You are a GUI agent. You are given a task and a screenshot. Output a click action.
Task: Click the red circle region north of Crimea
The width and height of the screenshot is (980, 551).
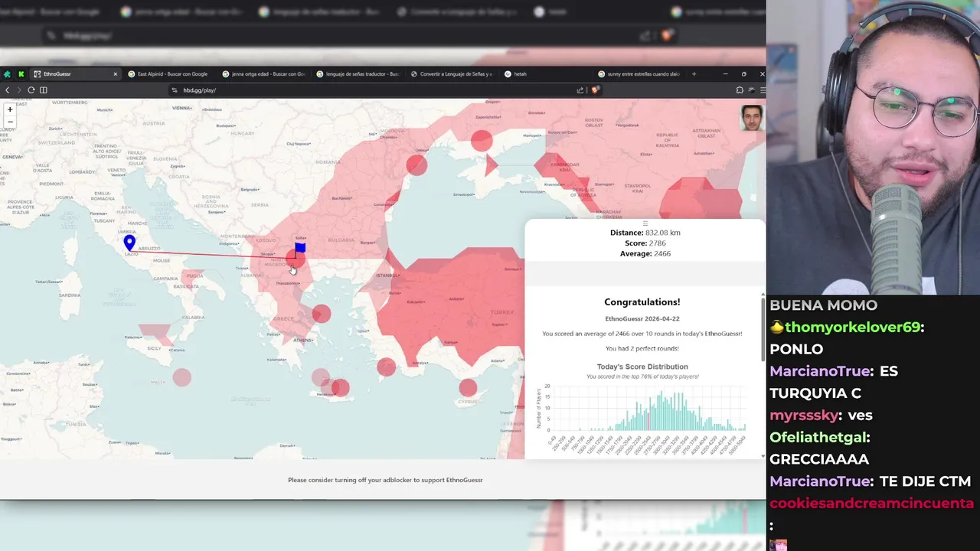[x=482, y=141]
